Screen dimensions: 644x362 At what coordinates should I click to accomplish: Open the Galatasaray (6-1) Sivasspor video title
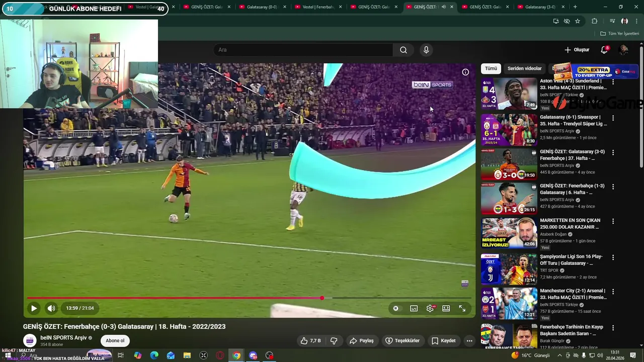coord(573,120)
